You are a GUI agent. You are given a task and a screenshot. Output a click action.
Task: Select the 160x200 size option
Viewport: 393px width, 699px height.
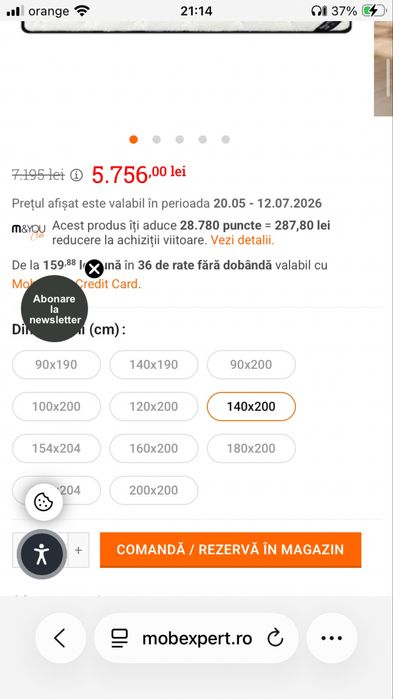[154, 448]
